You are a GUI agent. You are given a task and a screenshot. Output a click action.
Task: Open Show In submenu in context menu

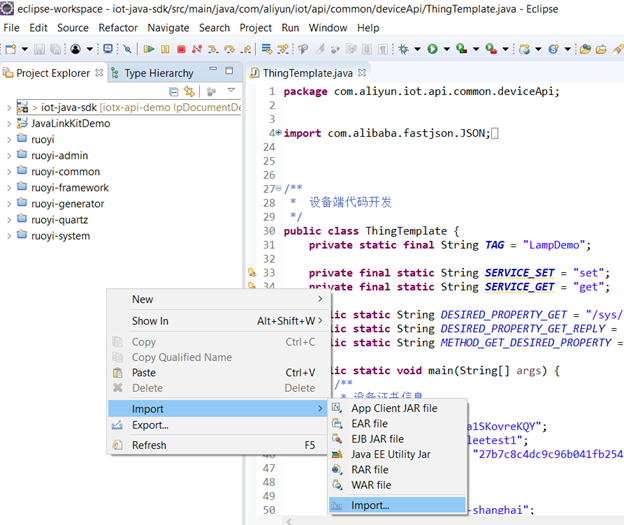coord(217,321)
